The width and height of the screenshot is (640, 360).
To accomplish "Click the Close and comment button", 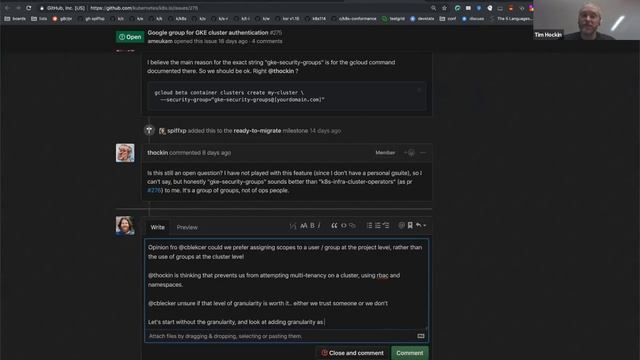I will (352, 353).
